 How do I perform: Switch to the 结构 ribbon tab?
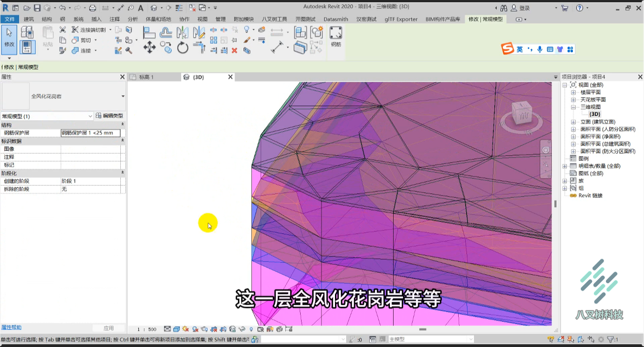47,19
